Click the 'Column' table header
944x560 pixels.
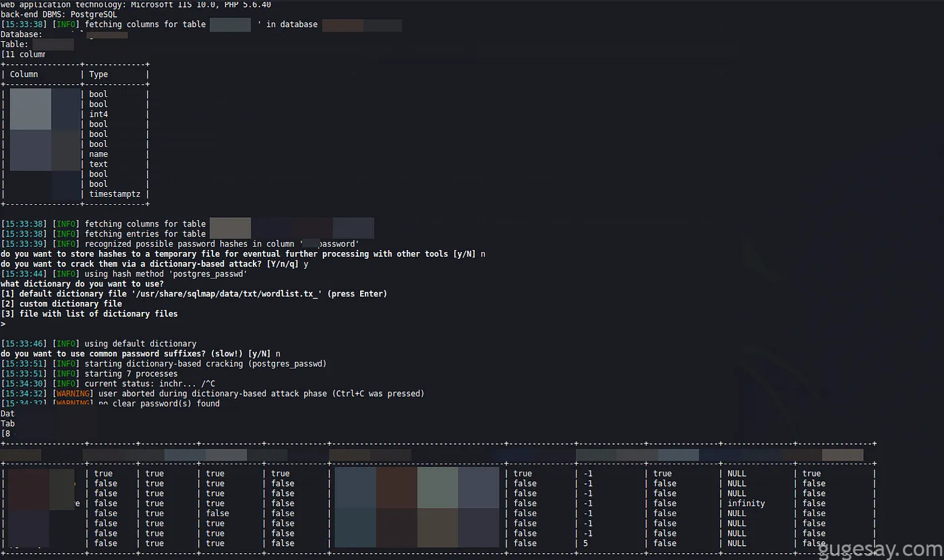pyautogui.click(x=24, y=74)
